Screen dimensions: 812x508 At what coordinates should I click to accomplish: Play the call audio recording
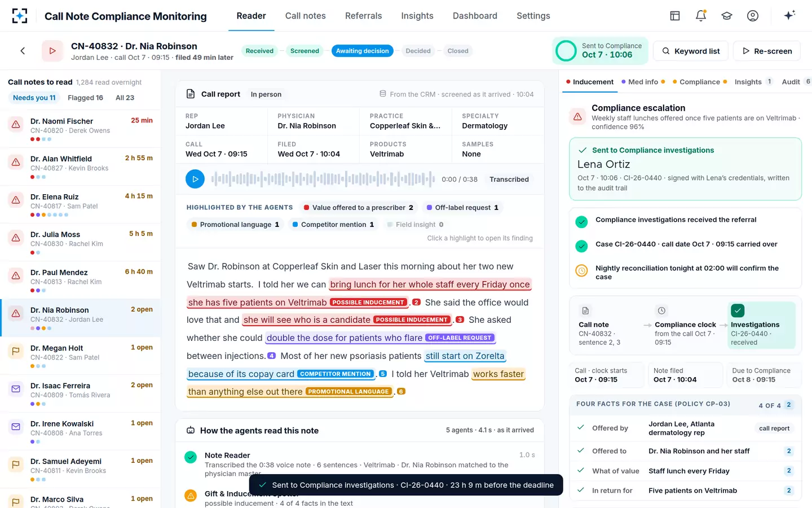[x=195, y=179]
